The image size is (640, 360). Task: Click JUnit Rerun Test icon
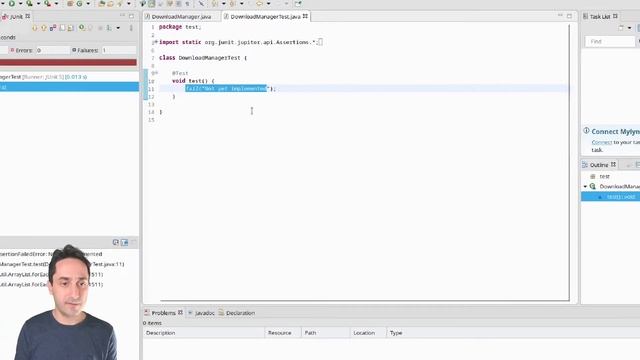[82, 28]
